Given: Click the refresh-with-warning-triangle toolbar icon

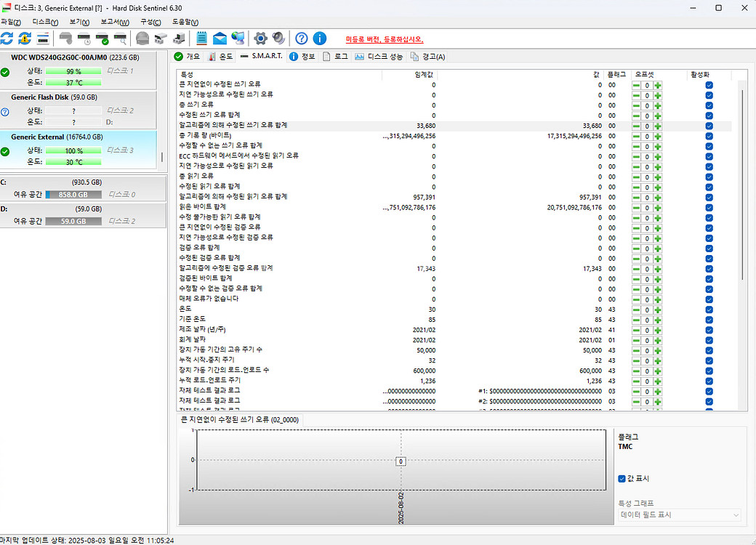Looking at the screenshot, I should 25,39.
